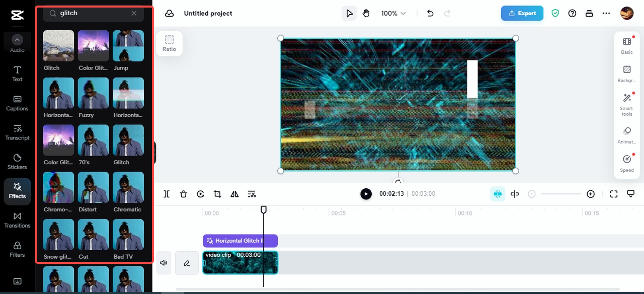
Task: Enable the teal auto-fit timeline toggle
Action: [498, 194]
